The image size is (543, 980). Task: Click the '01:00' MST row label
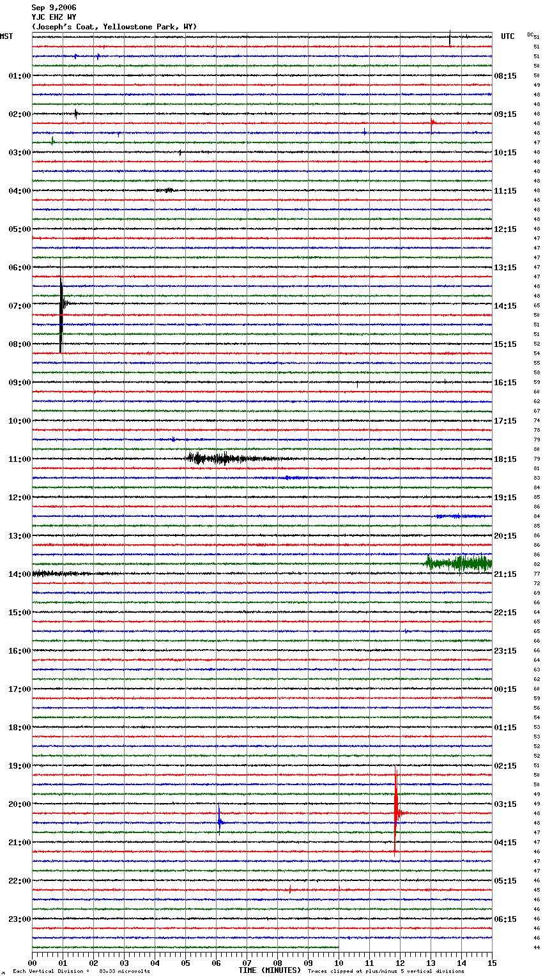[x=20, y=76]
